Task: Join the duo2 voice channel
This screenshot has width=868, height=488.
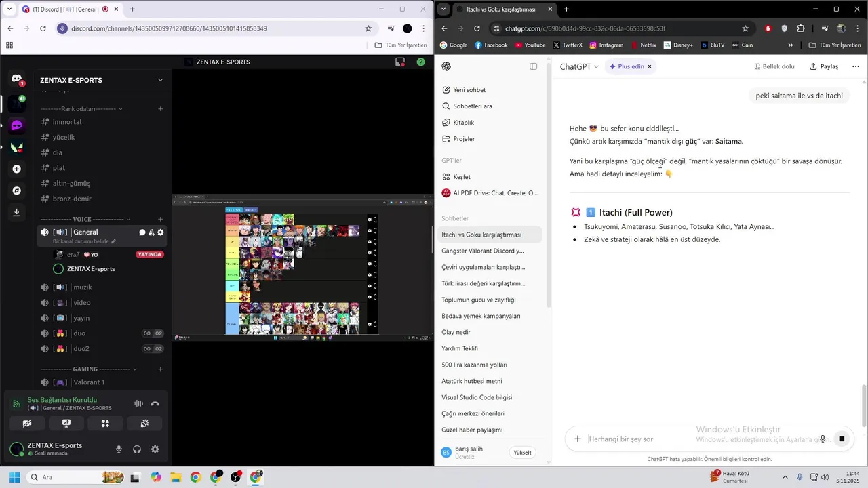Action: (x=102, y=348)
